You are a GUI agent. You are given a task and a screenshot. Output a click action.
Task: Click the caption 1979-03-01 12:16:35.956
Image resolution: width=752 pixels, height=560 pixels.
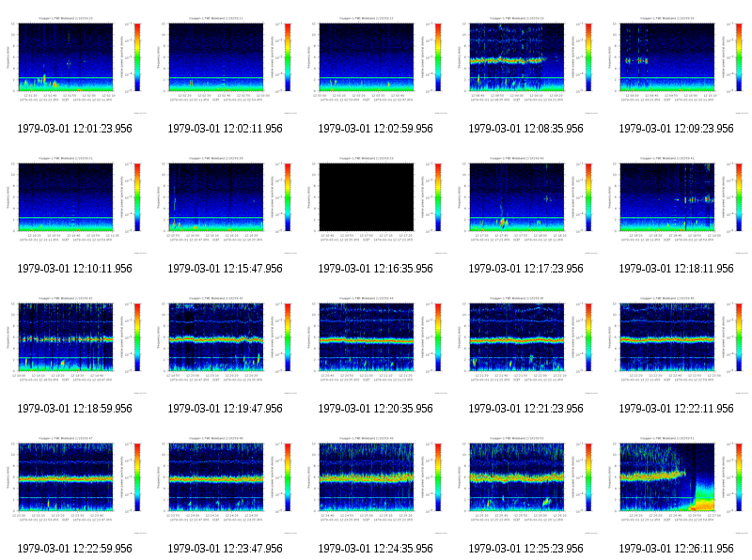[x=375, y=269]
